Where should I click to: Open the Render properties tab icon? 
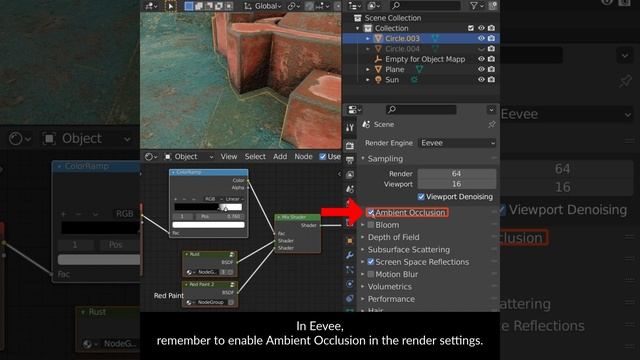click(350, 145)
